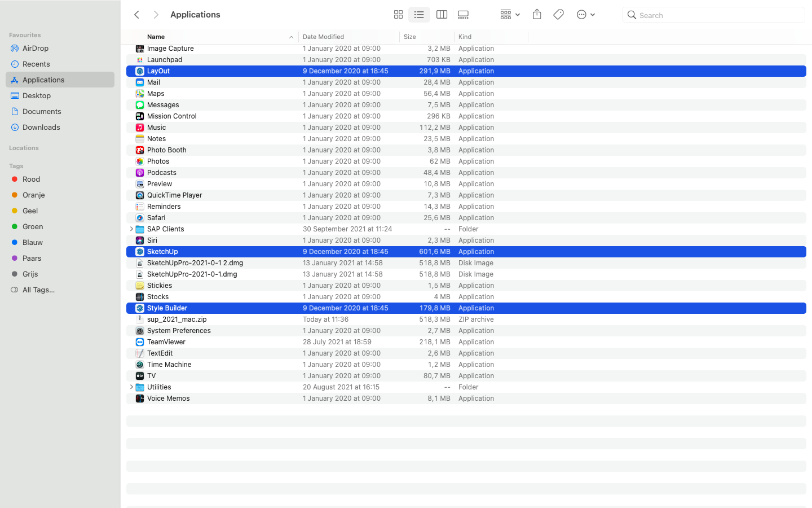Select the Notes row
The width and height of the screenshot is (812, 508).
point(466,139)
